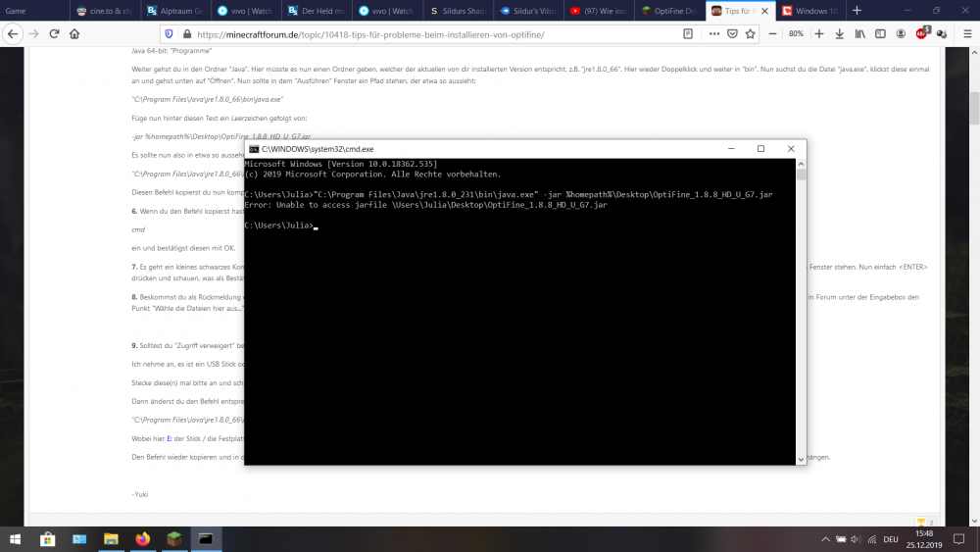Reset zoom level showing 80%
Image resolution: width=980 pixels, height=552 pixels.
796,33
